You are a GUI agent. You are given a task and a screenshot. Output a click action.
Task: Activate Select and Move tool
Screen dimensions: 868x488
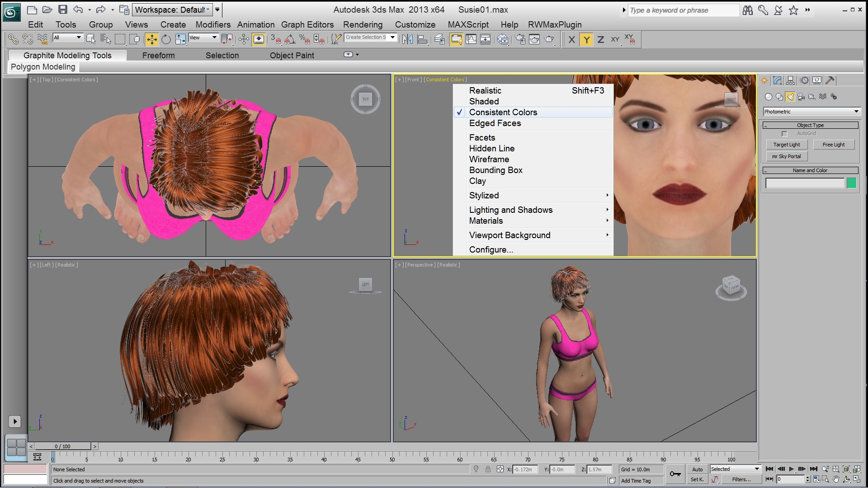click(x=152, y=40)
